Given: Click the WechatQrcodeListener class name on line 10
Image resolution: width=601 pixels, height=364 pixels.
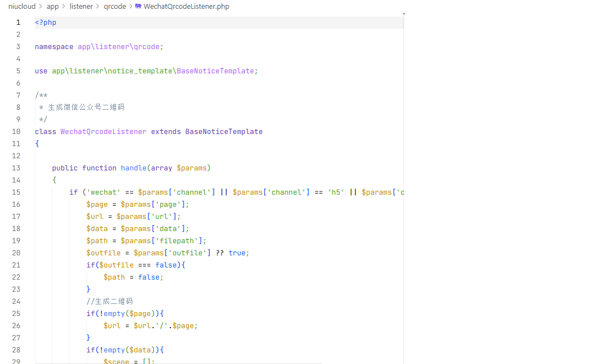Looking at the screenshot, I should (x=103, y=132).
